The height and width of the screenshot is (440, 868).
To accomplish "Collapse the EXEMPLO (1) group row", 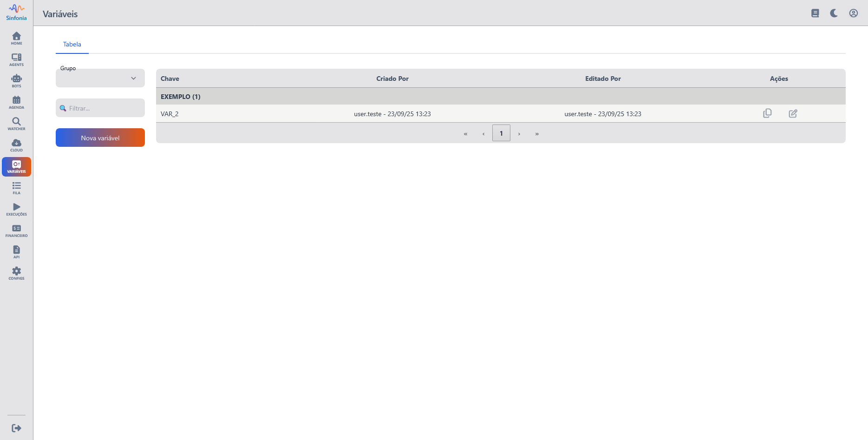I will coord(181,97).
